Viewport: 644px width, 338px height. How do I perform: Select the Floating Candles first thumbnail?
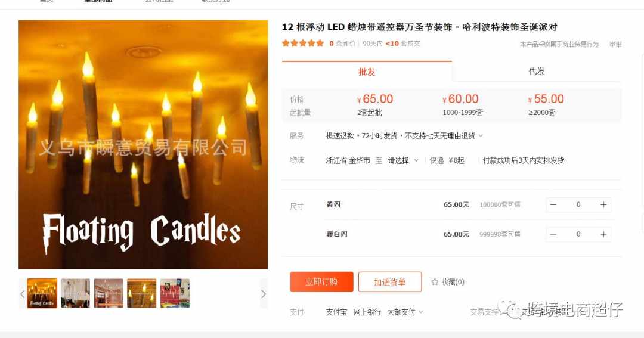[42, 293]
